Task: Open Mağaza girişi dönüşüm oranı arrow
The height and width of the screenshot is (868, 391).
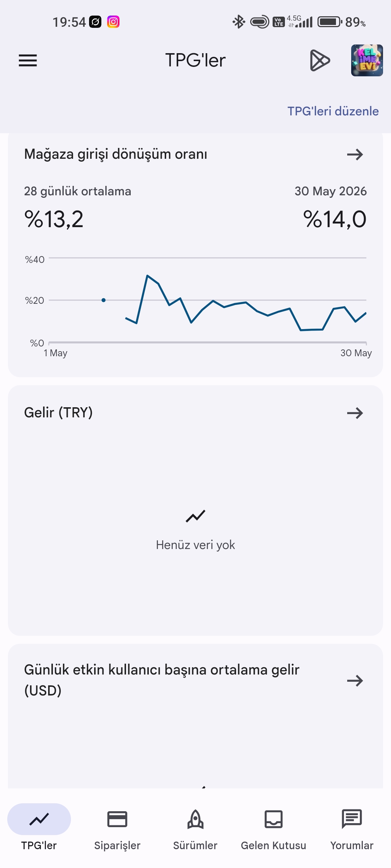Action: 355,154
